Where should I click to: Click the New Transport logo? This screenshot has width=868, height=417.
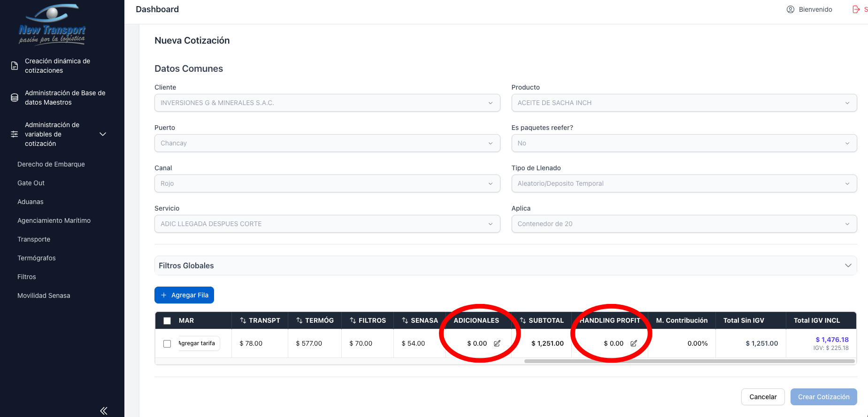52,24
